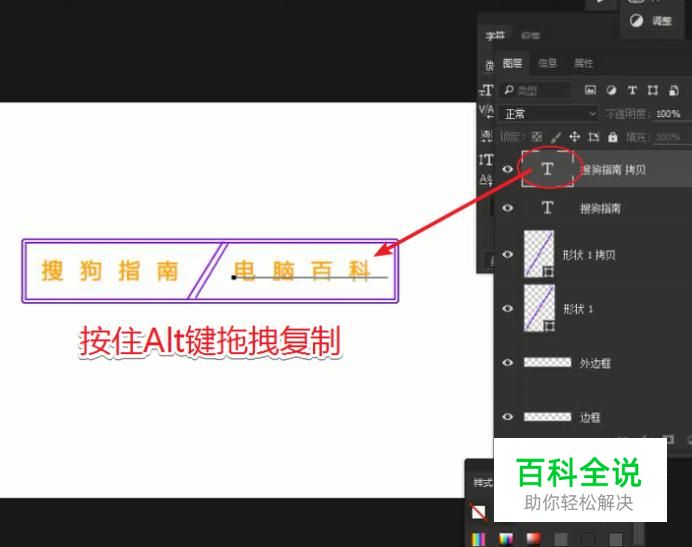
Task: Click adjustment layer filter icon in Layers panel
Action: pyautogui.click(x=611, y=91)
